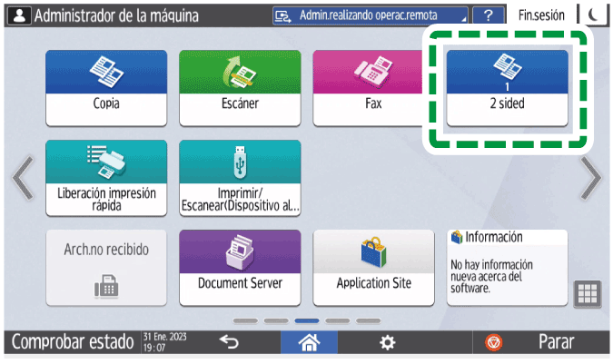This screenshot has height=364, width=613.
Task: Open the help question mark button
Action: coord(489,15)
